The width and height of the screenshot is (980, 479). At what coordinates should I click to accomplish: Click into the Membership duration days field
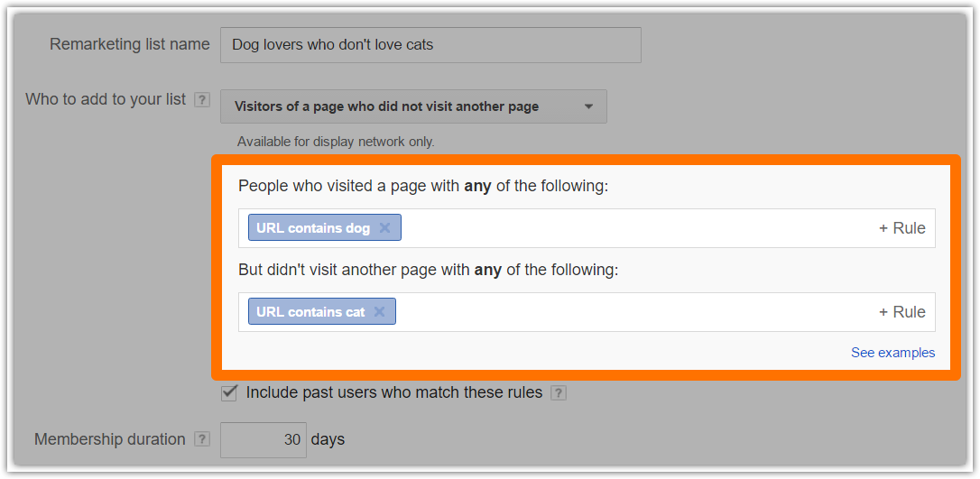[x=263, y=439]
